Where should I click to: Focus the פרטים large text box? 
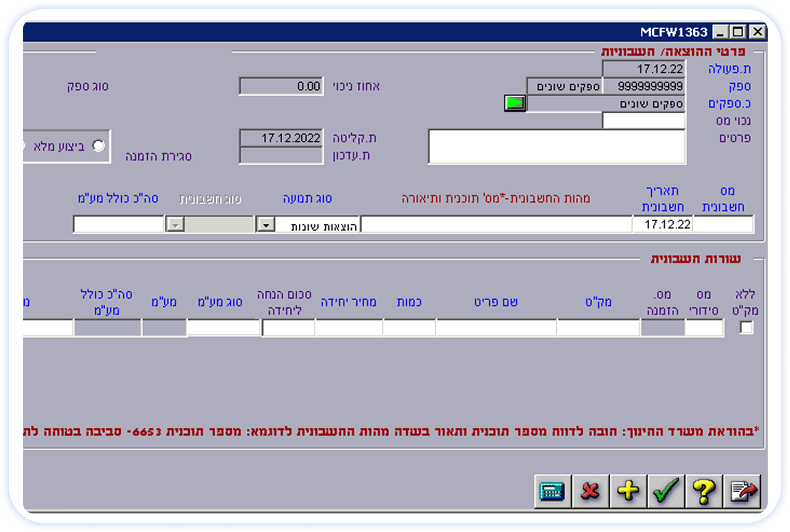point(557,147)
